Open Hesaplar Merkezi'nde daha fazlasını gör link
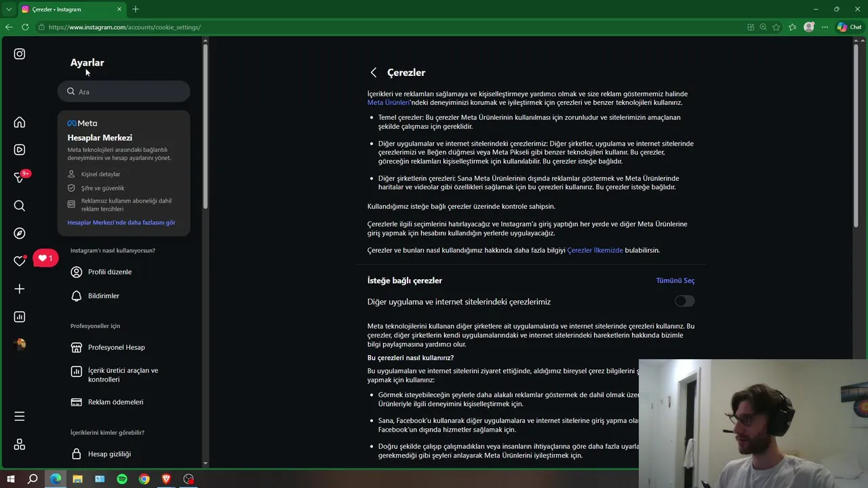This screenshot has width=868, height=488. tap(121, 222)
